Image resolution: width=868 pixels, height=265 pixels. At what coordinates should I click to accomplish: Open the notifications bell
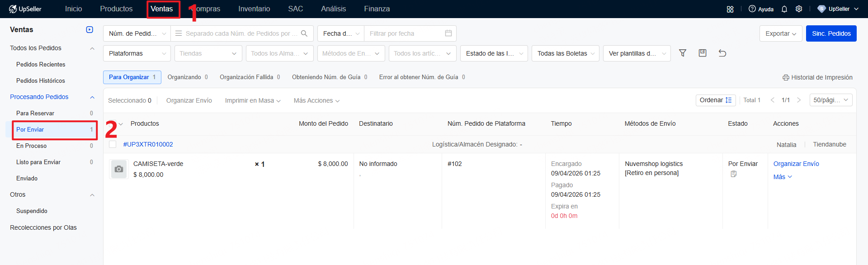click(x=784, y=9)
